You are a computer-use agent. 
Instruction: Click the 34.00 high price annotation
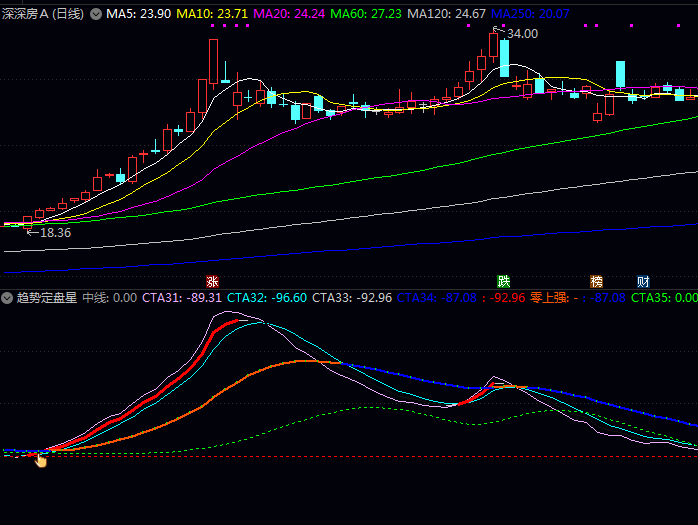[x=521, y=34]
